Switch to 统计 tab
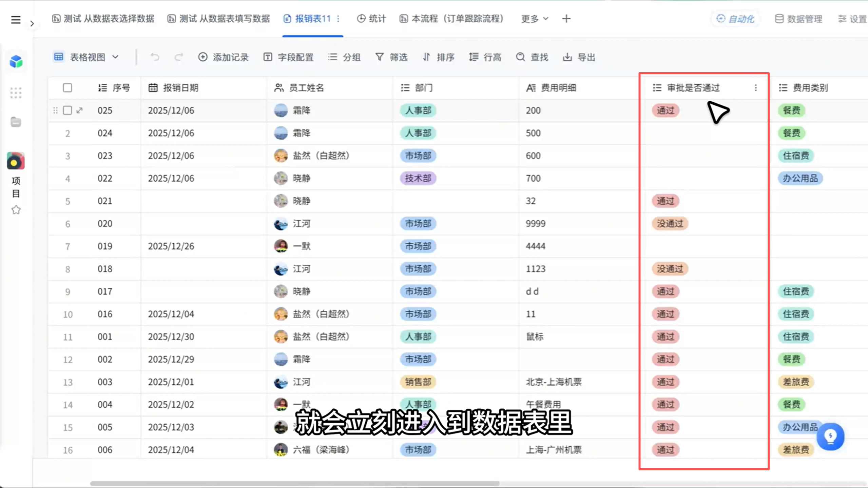The height and width of the screenshot is (488, 868). [x=371, y=19]
